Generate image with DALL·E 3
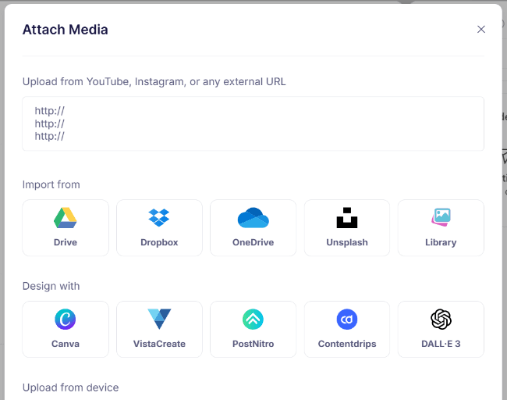 441,329
